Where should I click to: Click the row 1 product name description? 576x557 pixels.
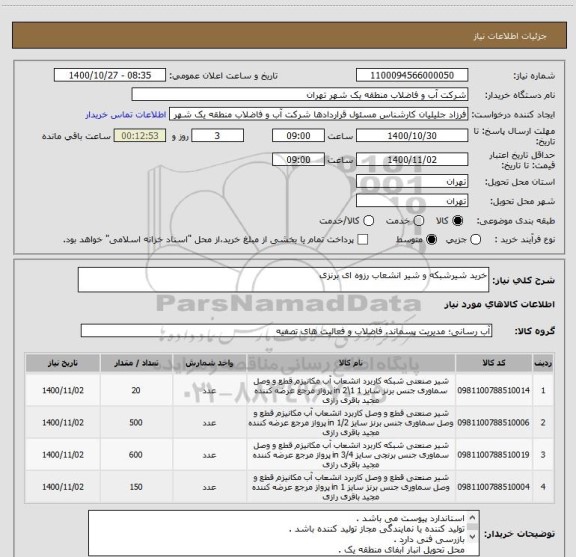pyautogui.click(x=350, y=390)
